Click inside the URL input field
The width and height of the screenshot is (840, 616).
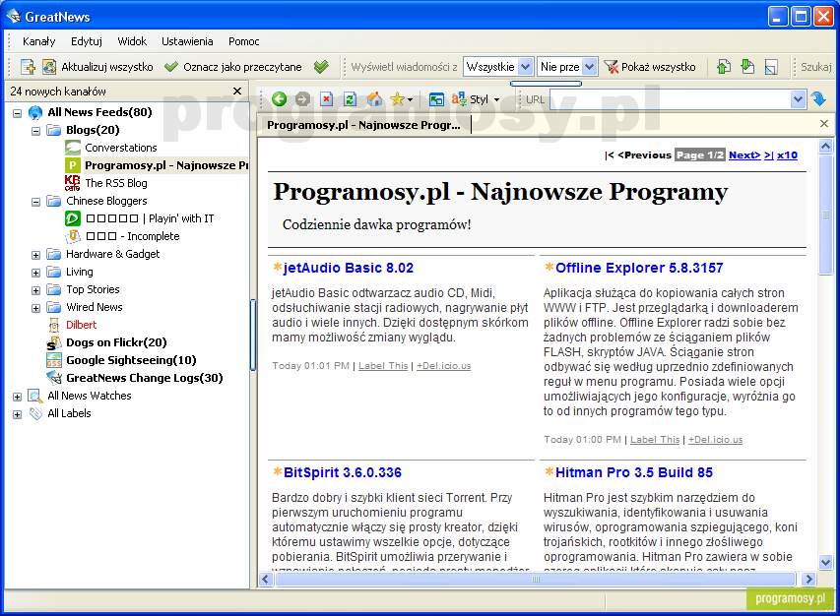[x=671, y=99]
